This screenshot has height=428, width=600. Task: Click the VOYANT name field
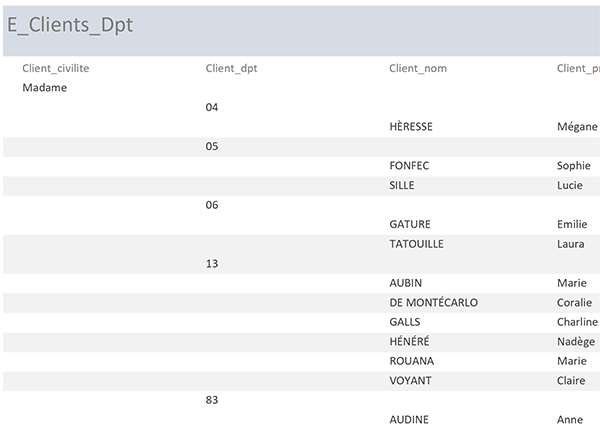coord(410,380)
